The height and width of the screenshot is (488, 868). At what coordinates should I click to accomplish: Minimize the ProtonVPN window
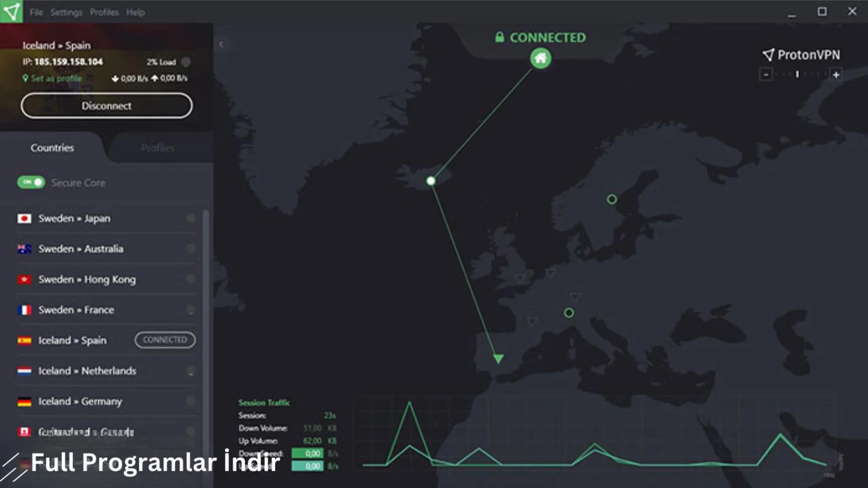pos(791,15)
